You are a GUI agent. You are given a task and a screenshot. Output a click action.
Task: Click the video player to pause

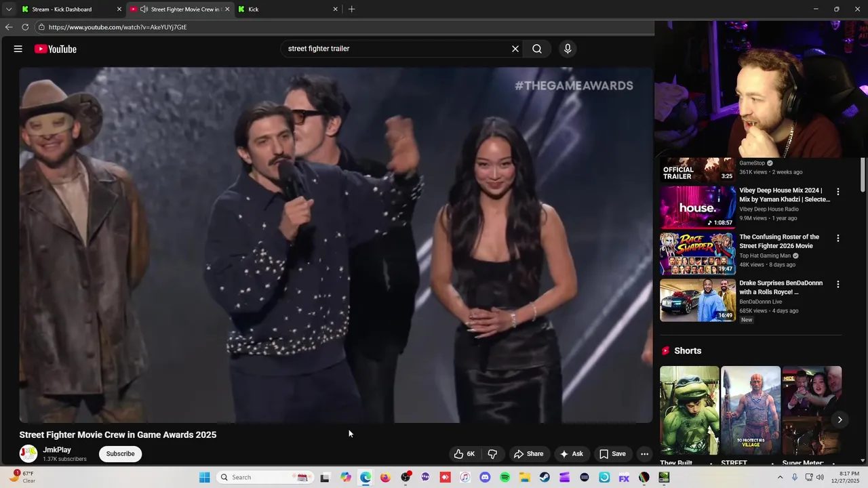pyautogui.click(x=336, y=245)
